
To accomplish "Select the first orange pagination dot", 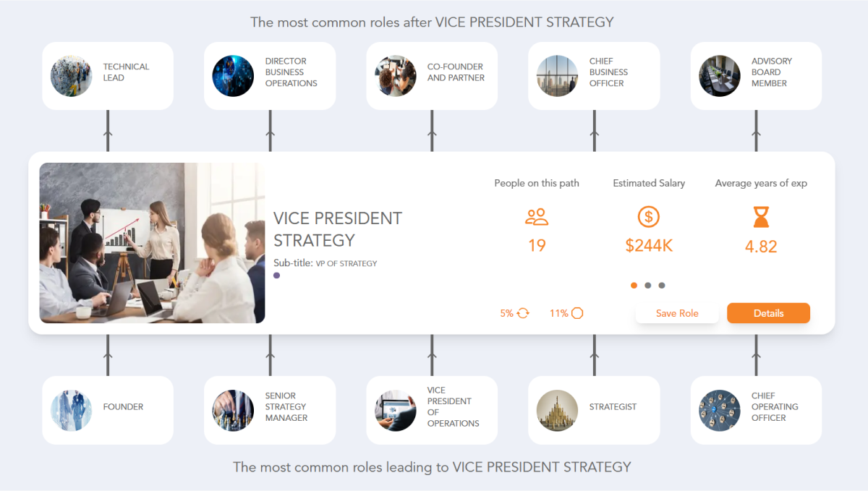I will click(634, 285).
